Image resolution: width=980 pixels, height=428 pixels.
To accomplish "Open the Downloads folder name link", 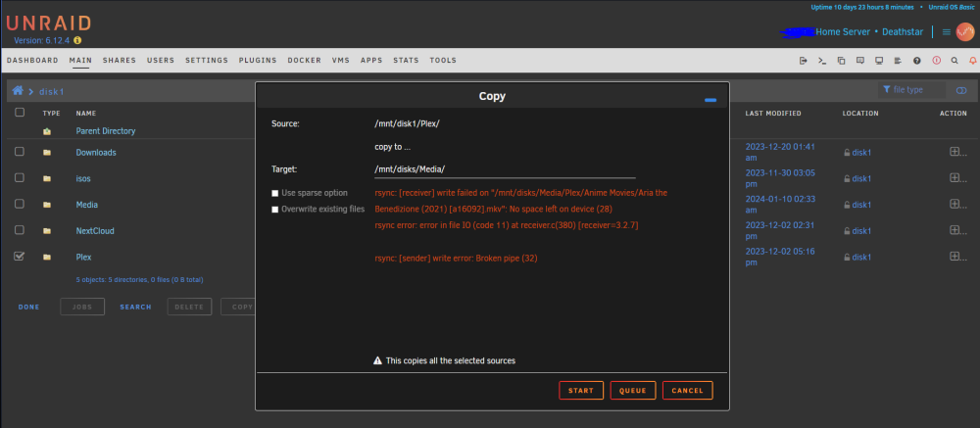I will 96,153.
